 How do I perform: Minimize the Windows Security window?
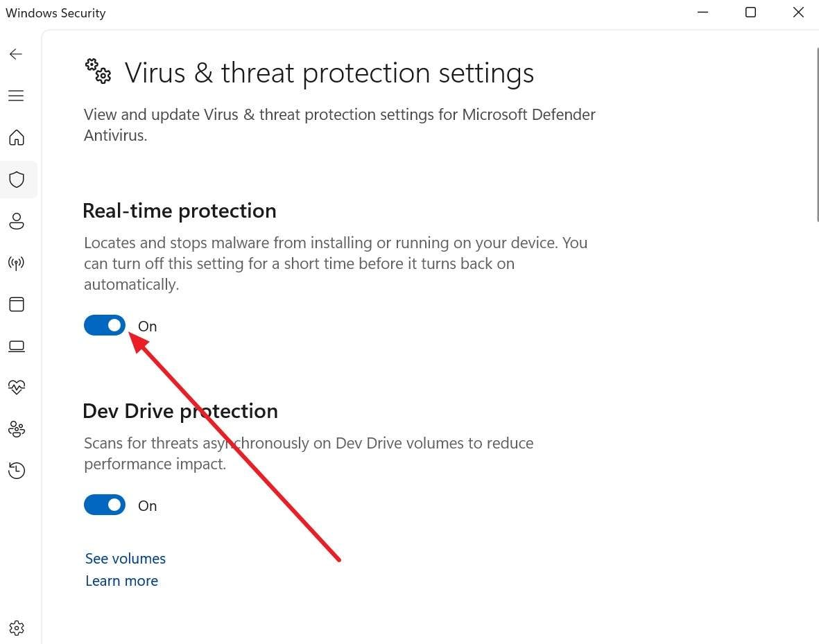click(702, 12)
